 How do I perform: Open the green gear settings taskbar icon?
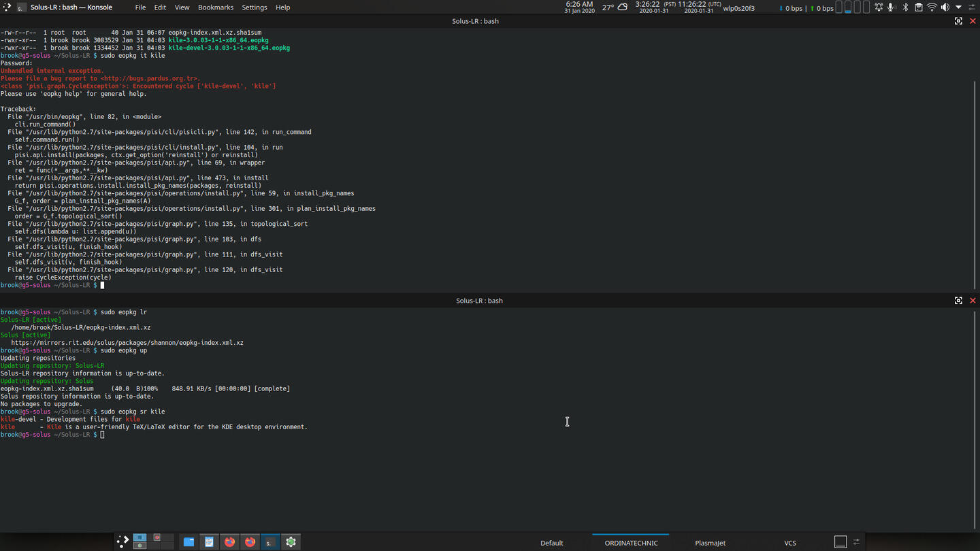tap(291, 541)
